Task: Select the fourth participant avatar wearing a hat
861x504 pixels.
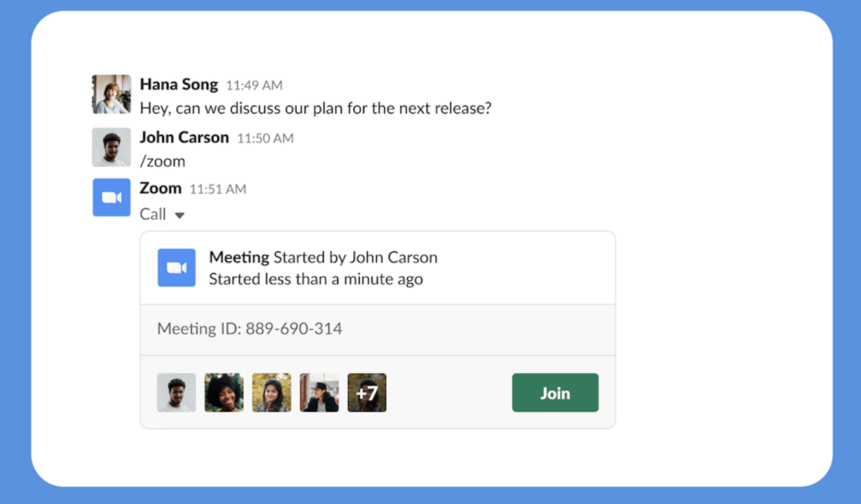Action: (320, 393)
